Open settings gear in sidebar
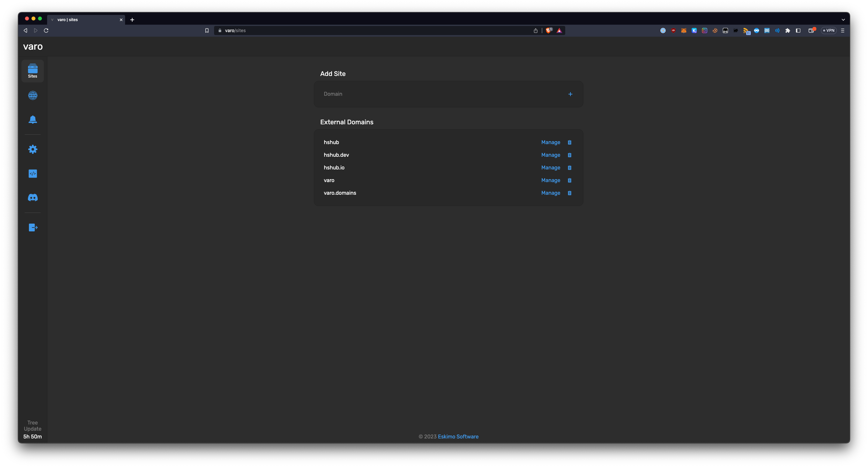This screenshot has height=467, width=868. click(x=33, y=149)
